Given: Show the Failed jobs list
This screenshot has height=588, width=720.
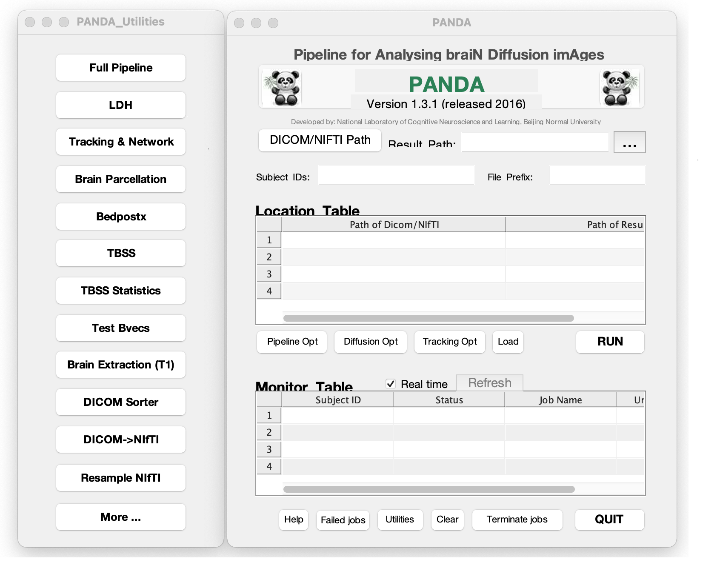Looking at the screenshot, I should (343, 520).
